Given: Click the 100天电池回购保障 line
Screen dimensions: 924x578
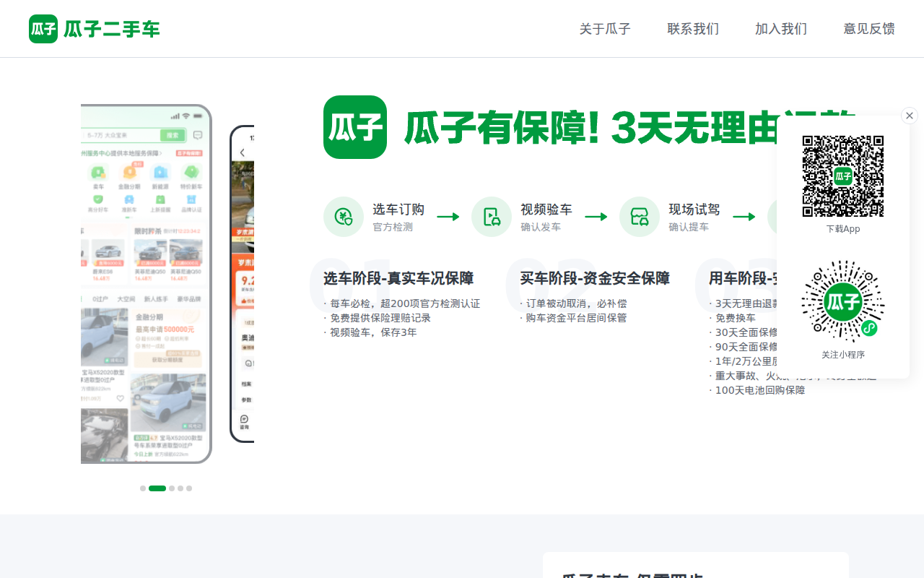Looking at the screenshot, I should coord(757,390).
